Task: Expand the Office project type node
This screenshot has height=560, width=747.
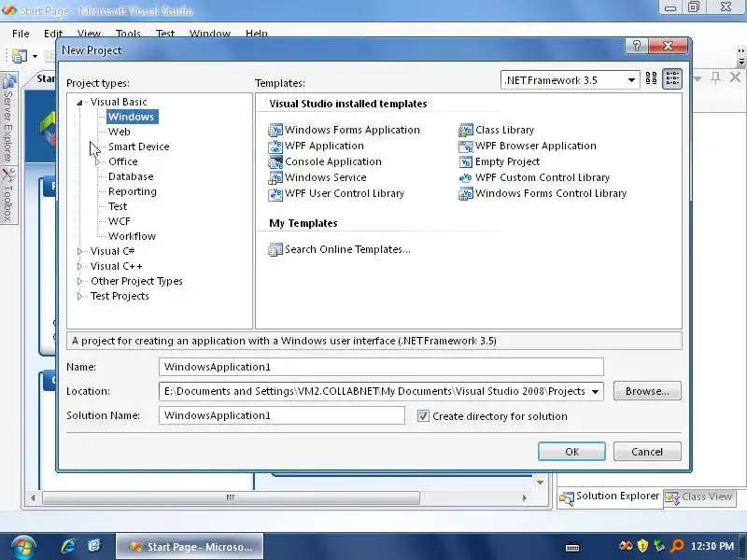Action: 98,161
